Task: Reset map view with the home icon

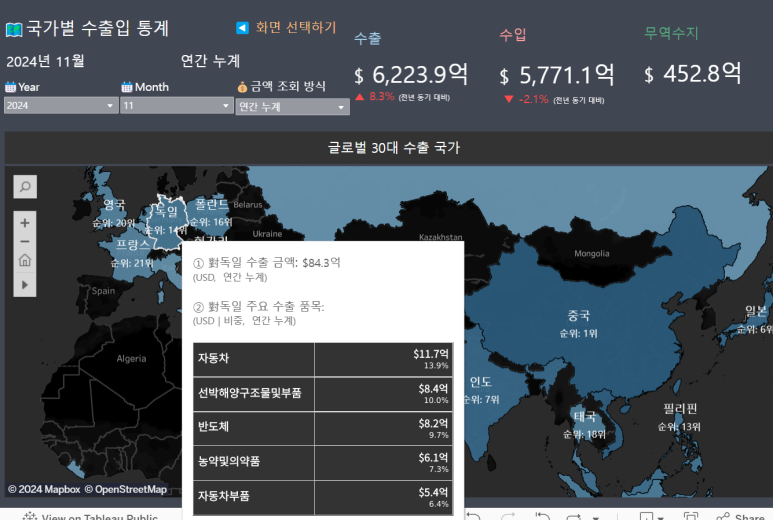Action: [25, 260]
